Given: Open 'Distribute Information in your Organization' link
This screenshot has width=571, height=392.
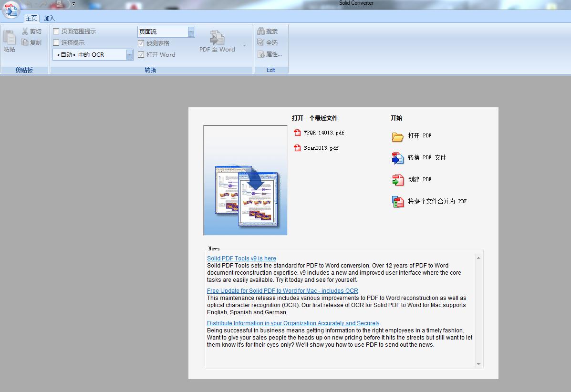Looking at the screenshot, I should [x=293, y=323].
